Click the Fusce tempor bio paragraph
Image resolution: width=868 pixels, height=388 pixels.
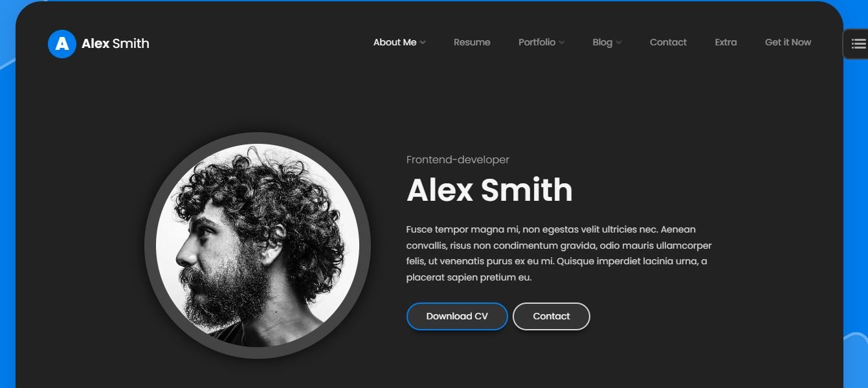click(559, 253)
